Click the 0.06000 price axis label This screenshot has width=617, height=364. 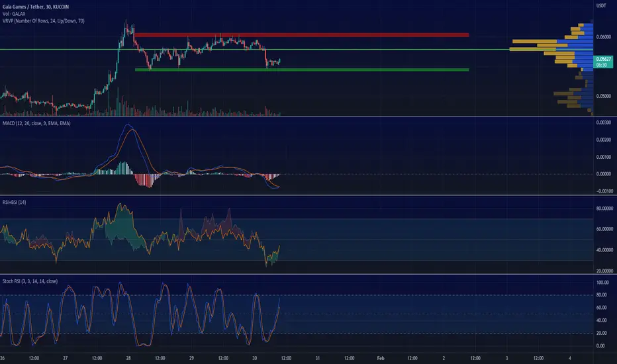tap(603, 37)
